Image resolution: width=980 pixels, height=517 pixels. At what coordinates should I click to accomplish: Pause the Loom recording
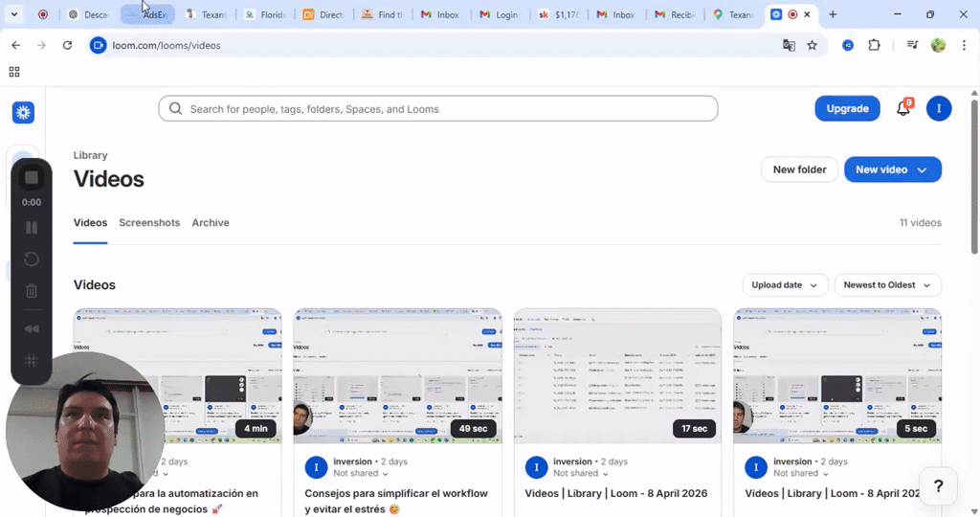pos(32,228)
